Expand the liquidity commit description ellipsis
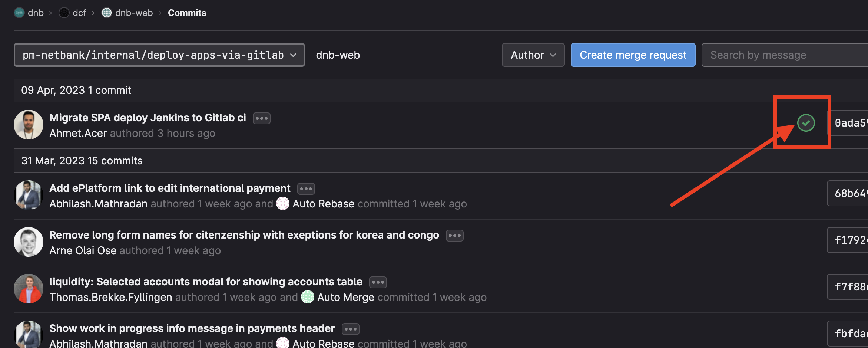The width and height of the screenshot is (868, 348). point(378,282)
